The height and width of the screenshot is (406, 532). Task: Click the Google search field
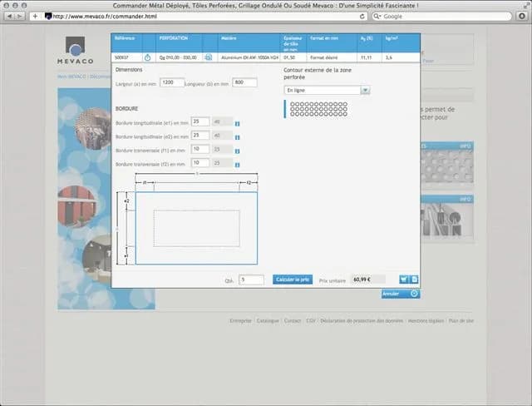pos(441,17)
